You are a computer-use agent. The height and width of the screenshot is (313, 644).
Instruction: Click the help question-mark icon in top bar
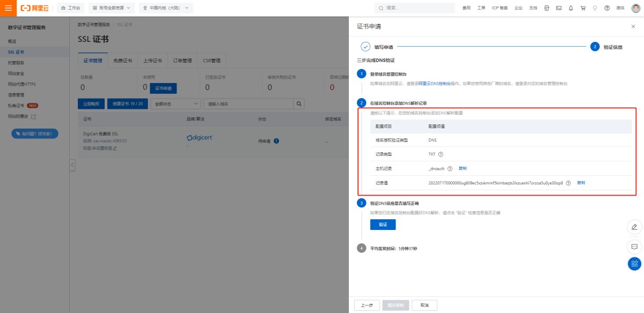[607, 8]
